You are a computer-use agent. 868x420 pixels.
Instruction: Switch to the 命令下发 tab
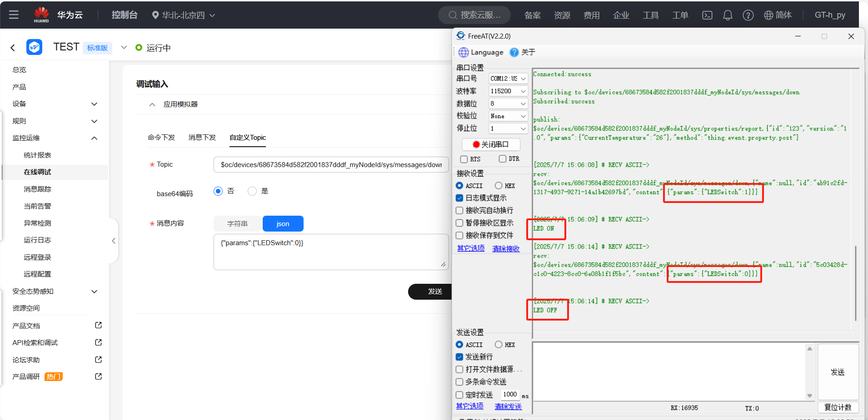[161, 138]
